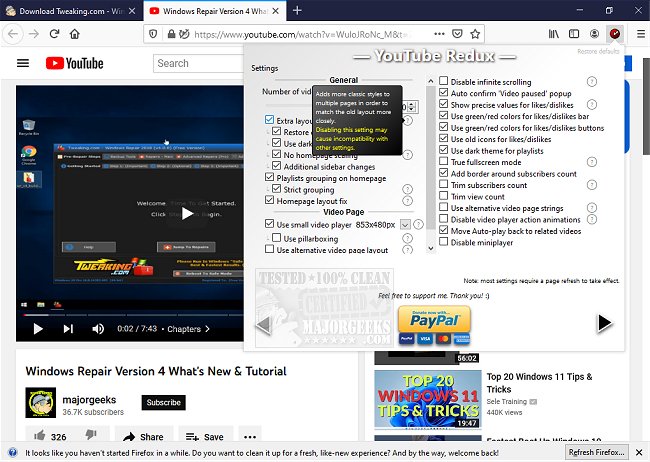Mute the video volume
This screenshot has width=650, height=462.
pos(98,329)
